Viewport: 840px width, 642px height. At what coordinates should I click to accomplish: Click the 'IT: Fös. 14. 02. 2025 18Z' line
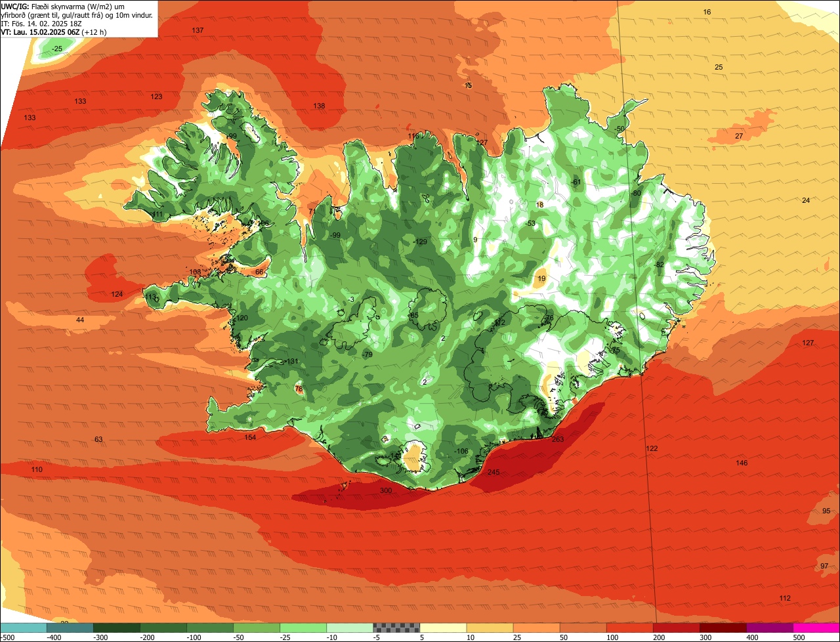[40, 23]
